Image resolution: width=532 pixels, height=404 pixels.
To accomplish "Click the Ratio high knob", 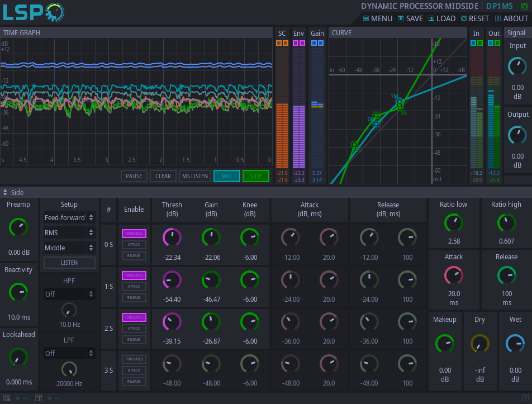I will (506, 223).
